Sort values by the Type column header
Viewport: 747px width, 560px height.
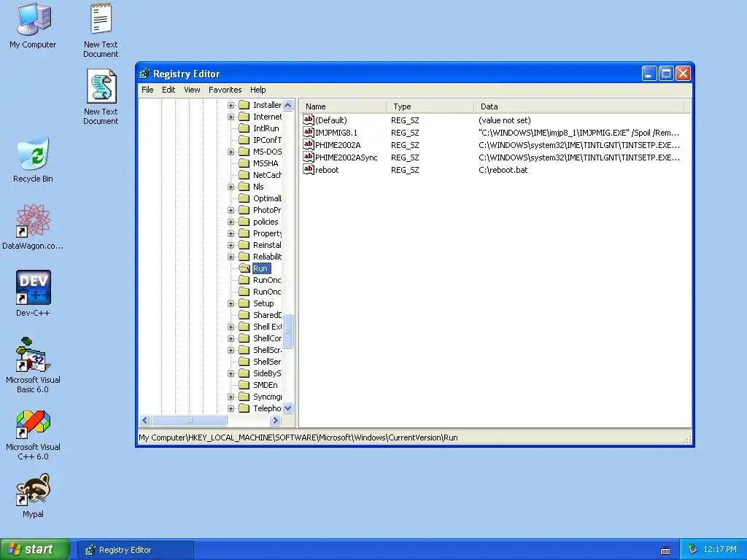(430, 106)
